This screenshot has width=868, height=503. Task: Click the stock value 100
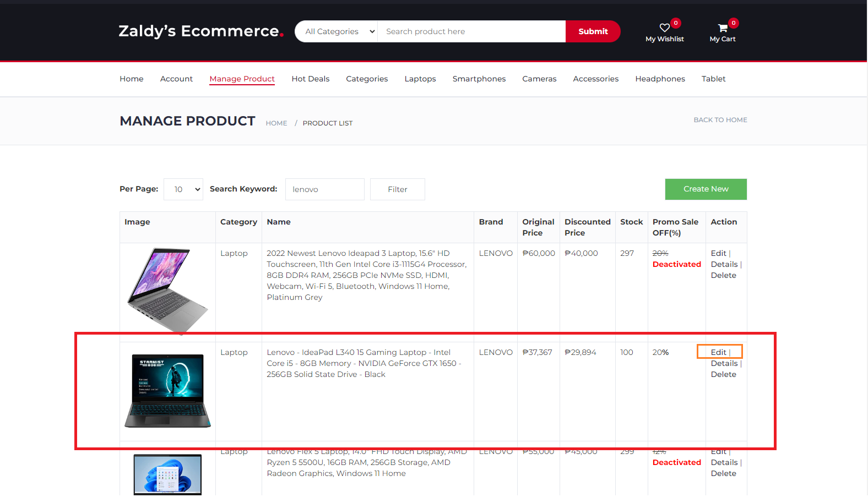(x=627, y=352)
